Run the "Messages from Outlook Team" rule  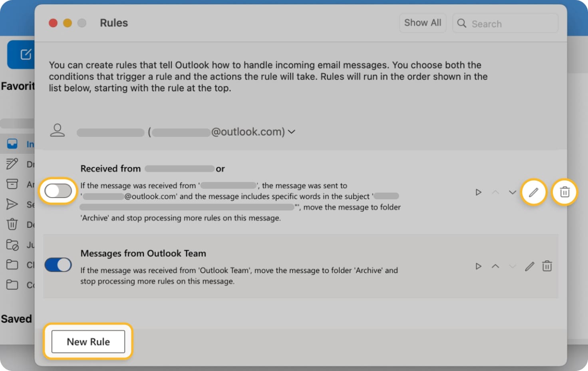(479, 266)
